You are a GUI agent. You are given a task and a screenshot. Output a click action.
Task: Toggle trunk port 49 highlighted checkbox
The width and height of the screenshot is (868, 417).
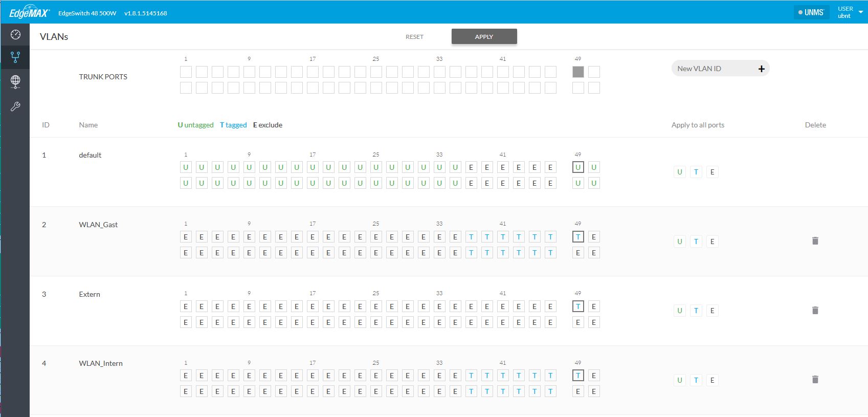(578, 72)
